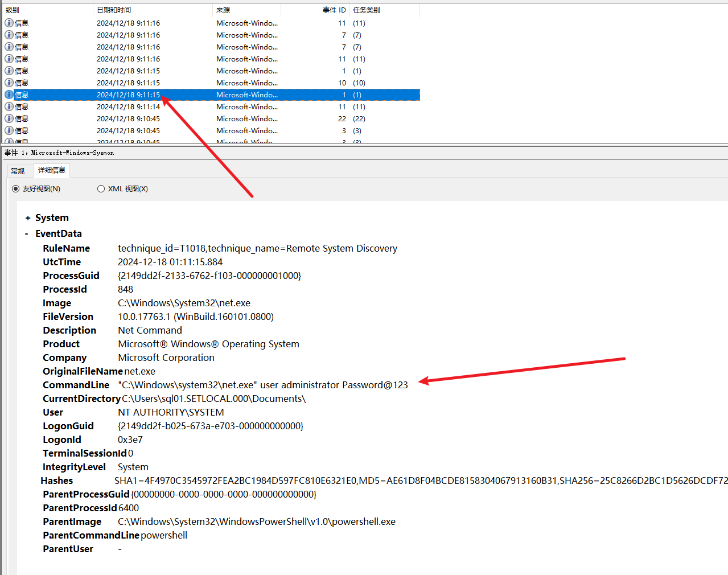The image size is (728, 575).
Task: Click the RuleName value technique_id=T1018
Action: click(257, 248)
